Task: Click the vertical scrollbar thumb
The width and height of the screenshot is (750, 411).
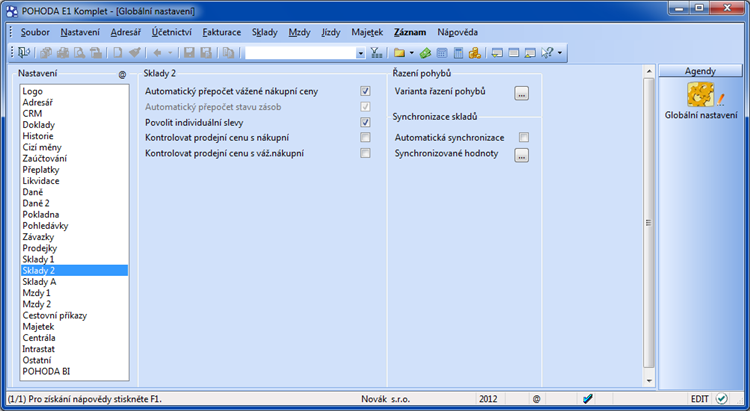Action: coord(649,223)
